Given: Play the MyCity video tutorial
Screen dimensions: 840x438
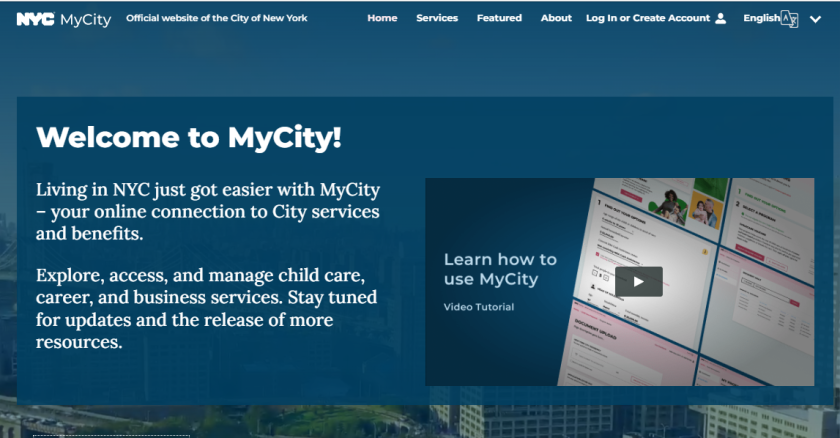Looking at the screenshot, I should (639, 282).
